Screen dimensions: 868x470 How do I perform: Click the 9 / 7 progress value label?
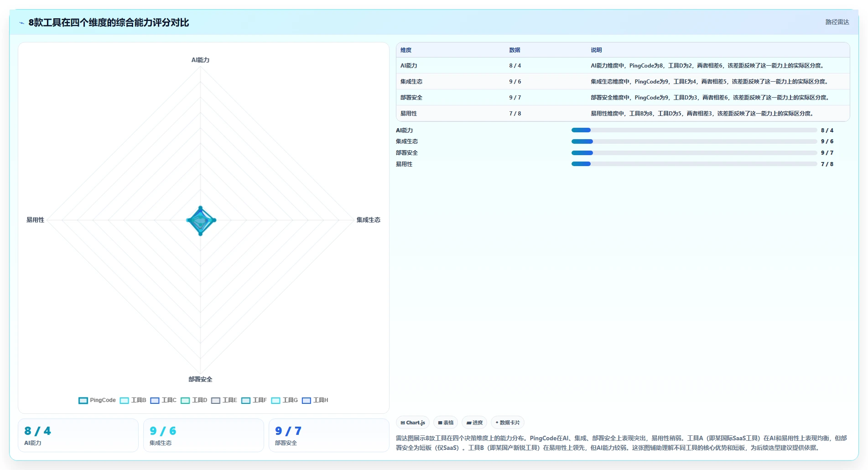tap(827, 153)
